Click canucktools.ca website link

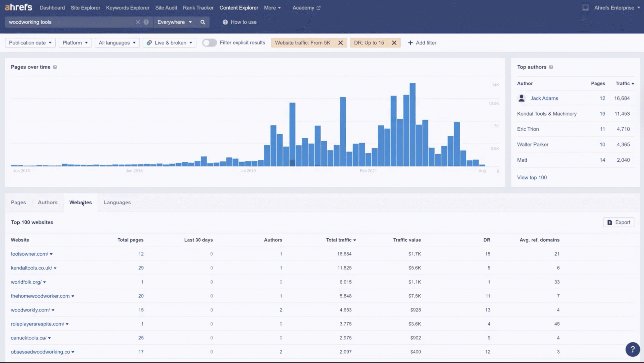(x=28, y=338)
